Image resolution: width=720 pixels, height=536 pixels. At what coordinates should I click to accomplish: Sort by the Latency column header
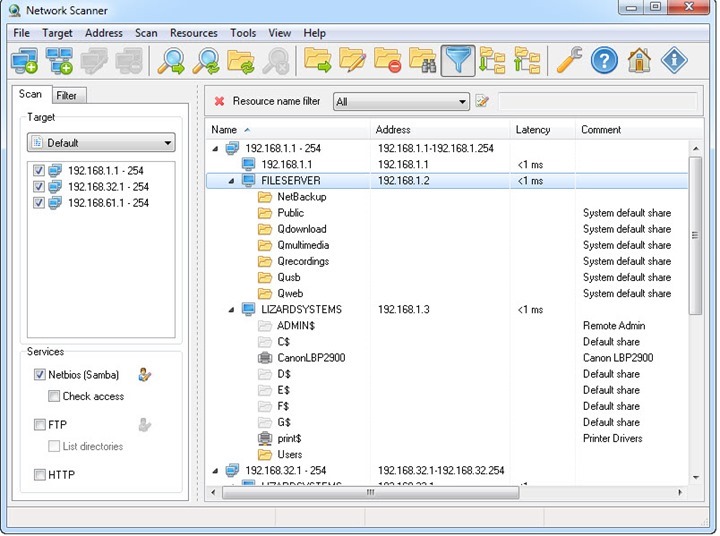[x=533, y=130]
